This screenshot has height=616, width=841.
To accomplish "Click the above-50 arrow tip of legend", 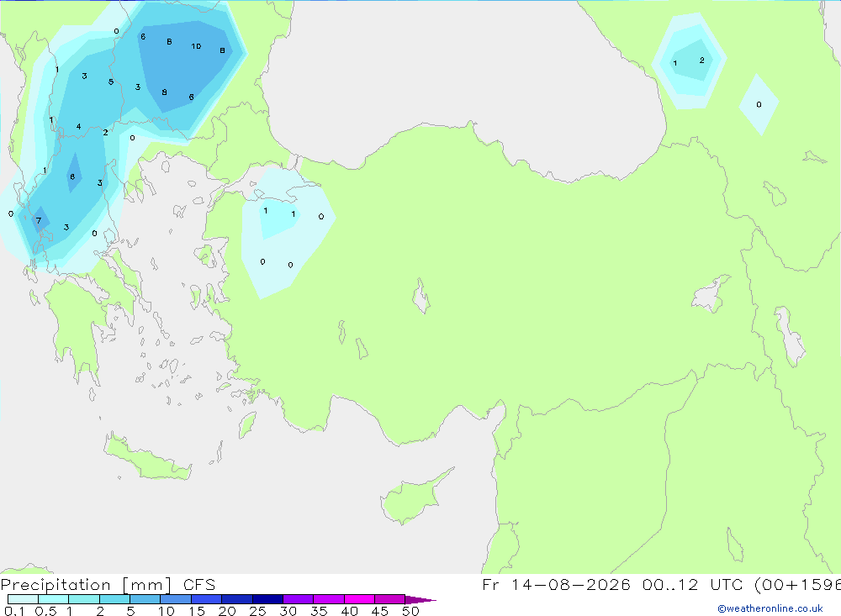I will [420, 600].
